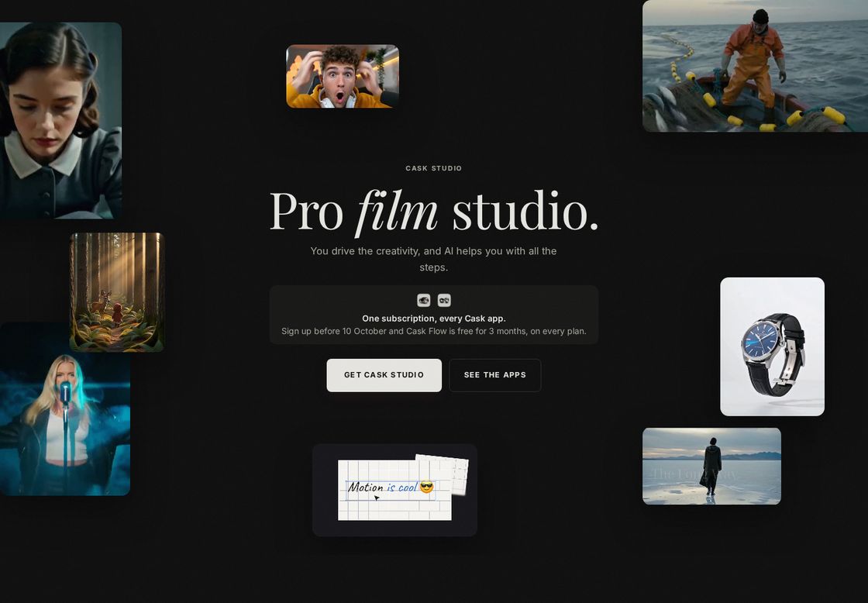
Task: Click the CASK STUDIO label above heading
Action: click(433, 168)
